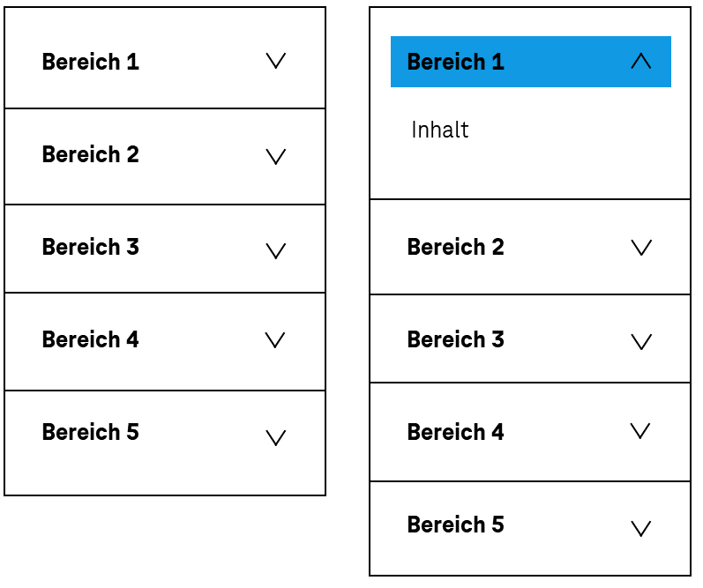Image resolution: width=703 pixels, height=588 pixels.
Task: Click Bereich 2 label in left accordion
Action: (90, 154)
